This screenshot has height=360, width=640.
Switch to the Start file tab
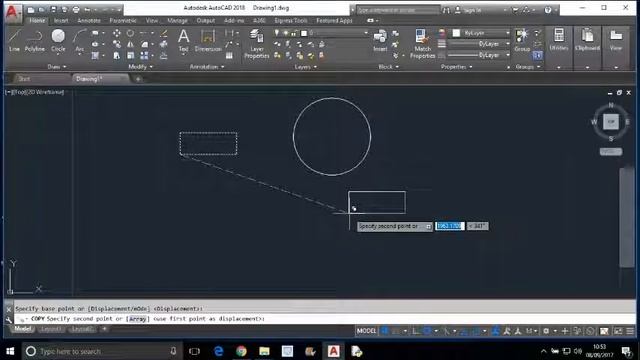click(24, 79)
